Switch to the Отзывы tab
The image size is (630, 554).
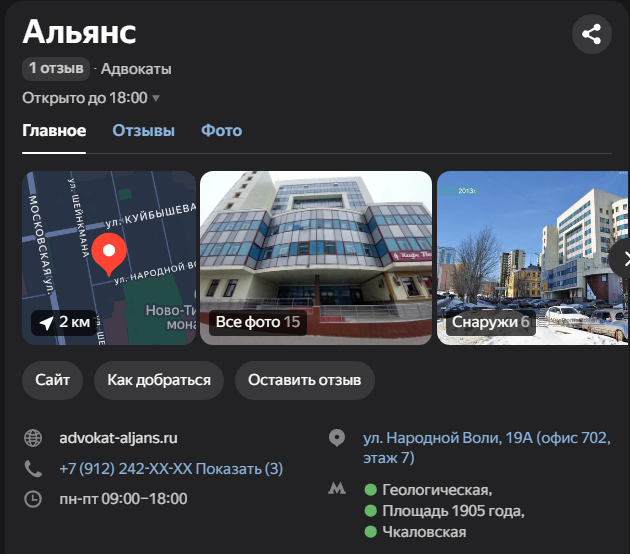[143, 131]
